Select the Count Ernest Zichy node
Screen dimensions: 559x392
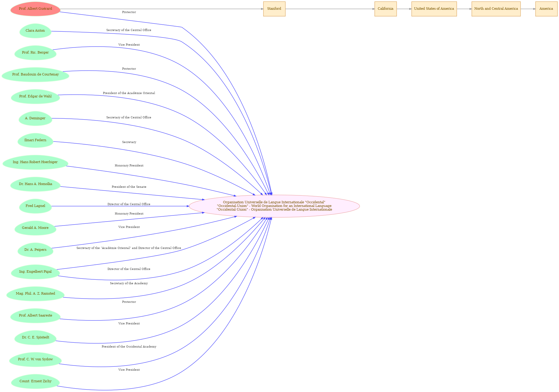pyautogui.click(x=35, y=381)
